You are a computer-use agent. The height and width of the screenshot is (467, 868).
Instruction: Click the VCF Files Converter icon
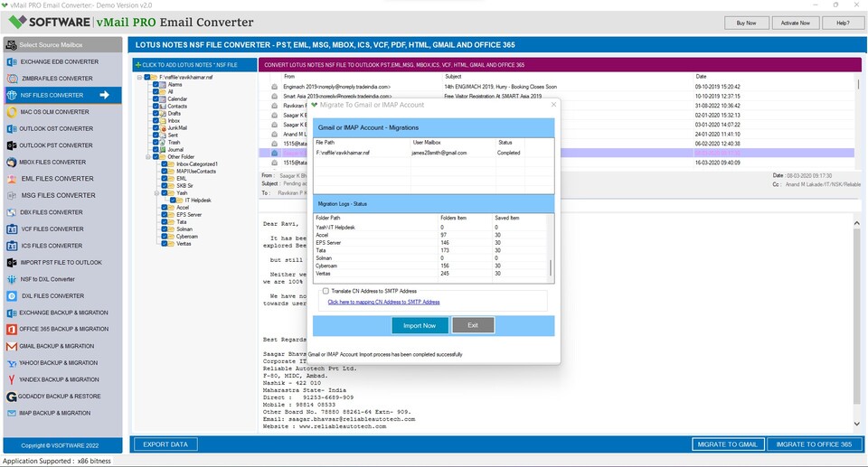(x=12, y=229)
